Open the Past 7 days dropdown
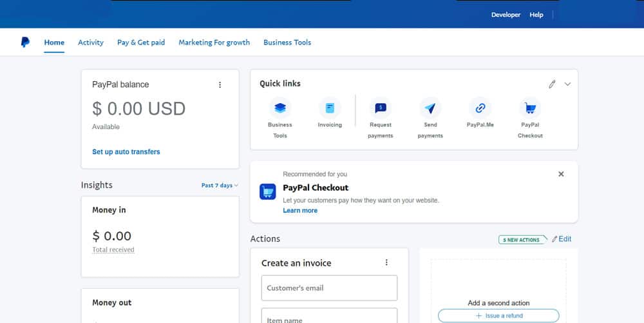 220,186
